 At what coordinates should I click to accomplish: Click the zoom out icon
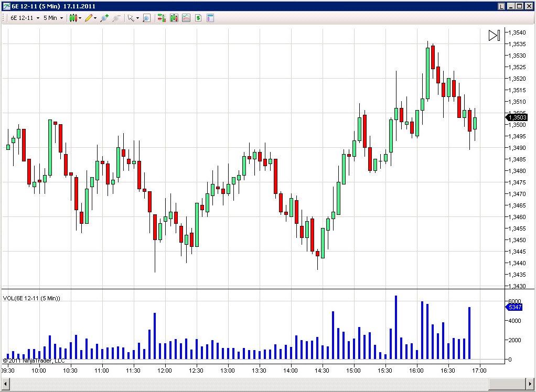click(116, 18)
